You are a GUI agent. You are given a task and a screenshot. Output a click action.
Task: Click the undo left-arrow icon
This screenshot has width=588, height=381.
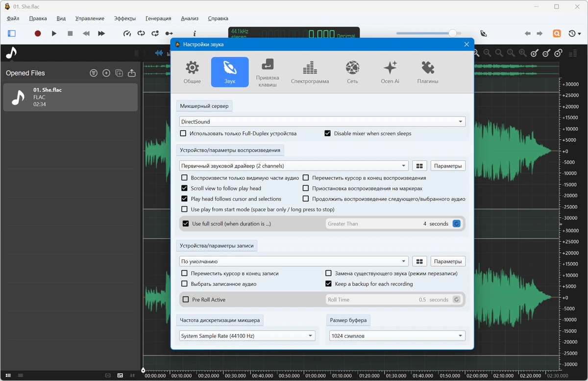pyautogui.click(x=528, y=33)
